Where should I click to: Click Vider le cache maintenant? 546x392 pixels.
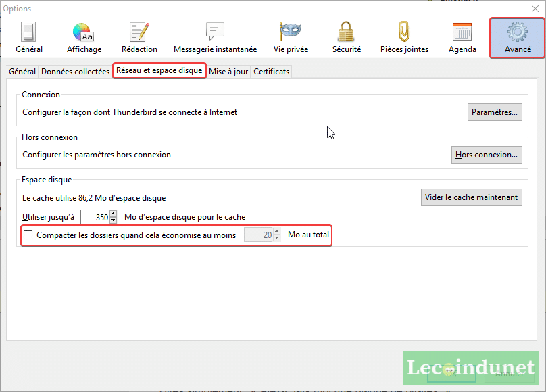point(471,197)
